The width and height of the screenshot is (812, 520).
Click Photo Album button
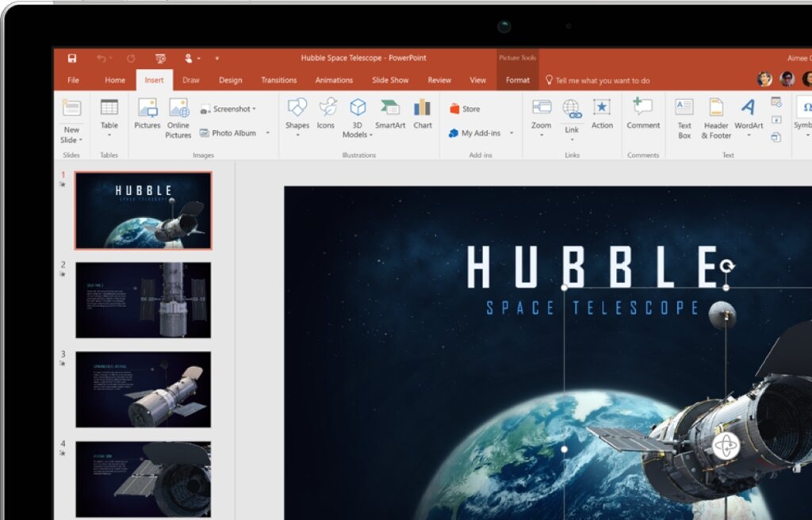tap(228, 133)
